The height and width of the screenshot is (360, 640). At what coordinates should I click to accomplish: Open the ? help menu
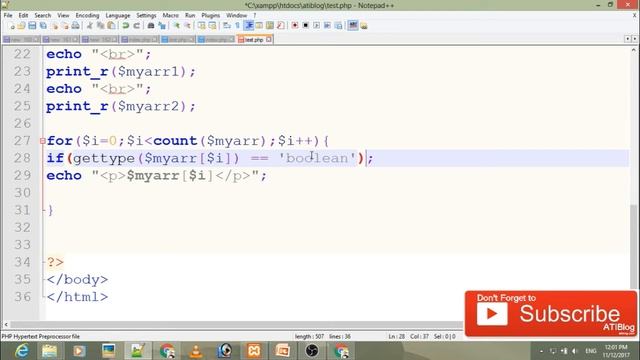click(255, 15)
